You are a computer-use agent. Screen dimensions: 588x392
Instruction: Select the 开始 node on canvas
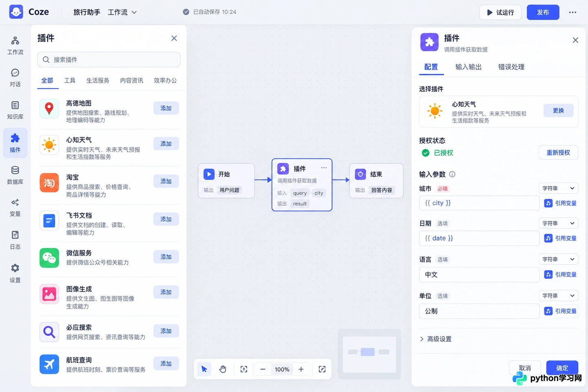click(x=226, y=181)
